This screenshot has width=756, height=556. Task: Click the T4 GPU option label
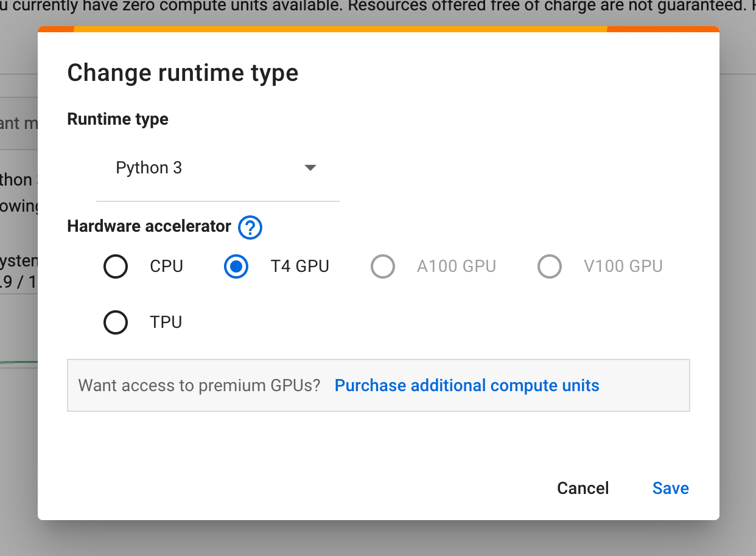coord(300,266)
